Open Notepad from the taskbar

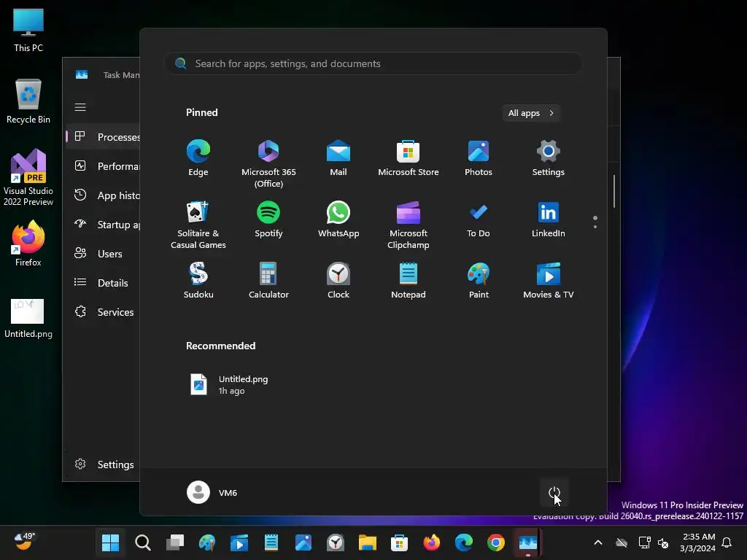coord(271,542)
